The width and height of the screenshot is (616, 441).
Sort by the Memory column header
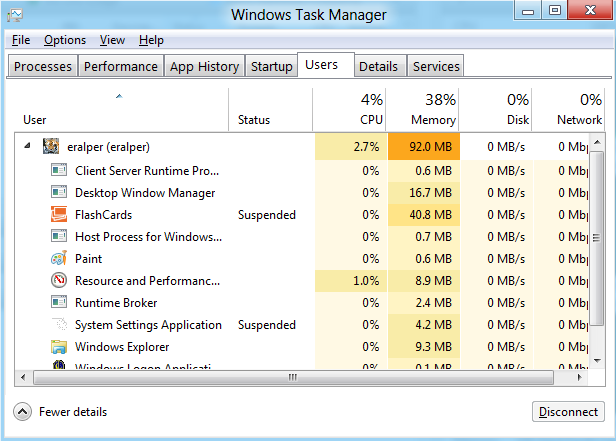422,110
